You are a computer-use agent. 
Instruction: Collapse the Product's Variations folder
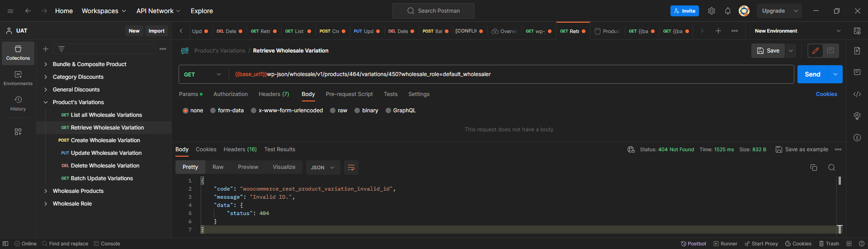46,102
